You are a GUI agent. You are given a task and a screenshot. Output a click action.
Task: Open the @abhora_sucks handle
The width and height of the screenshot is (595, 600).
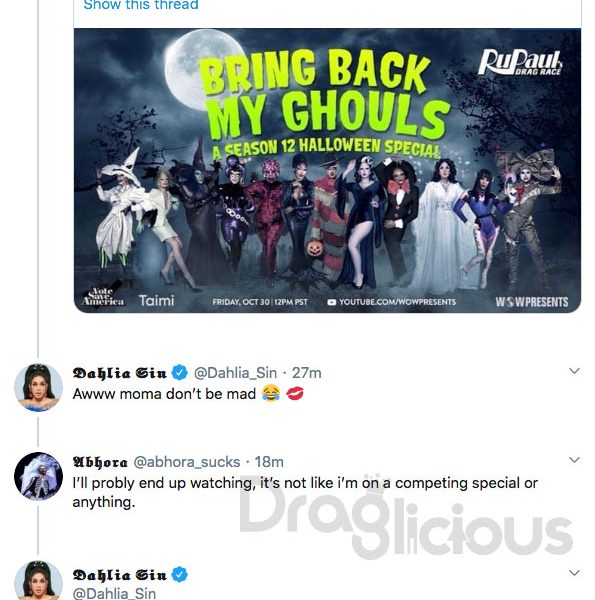click(187, 462)
